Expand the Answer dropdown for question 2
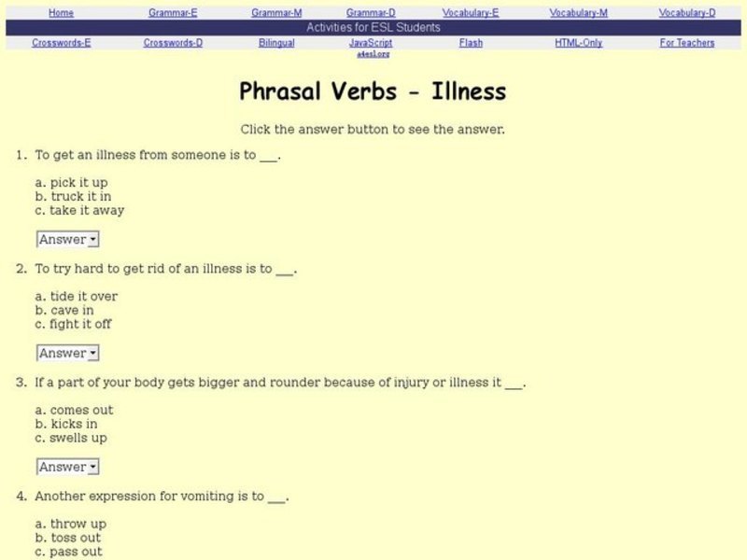The height and width of the screenshot is (560, 747). pyautogui.click(x=65, y=353)
